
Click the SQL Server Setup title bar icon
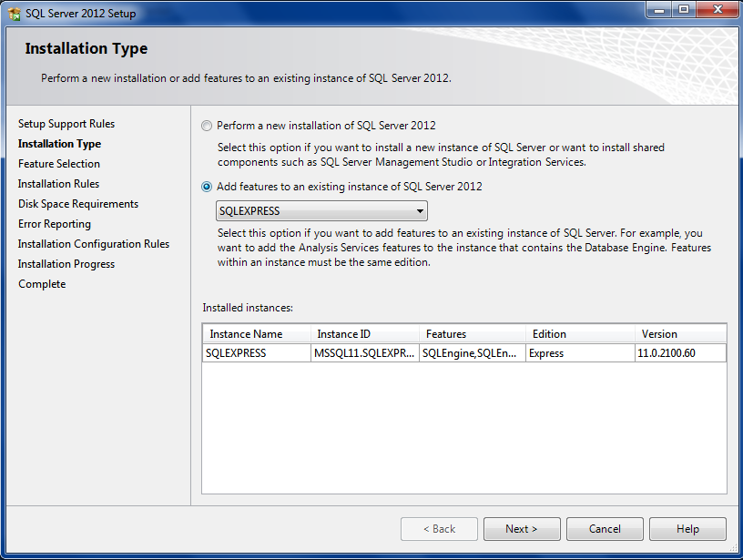(15, 14)
